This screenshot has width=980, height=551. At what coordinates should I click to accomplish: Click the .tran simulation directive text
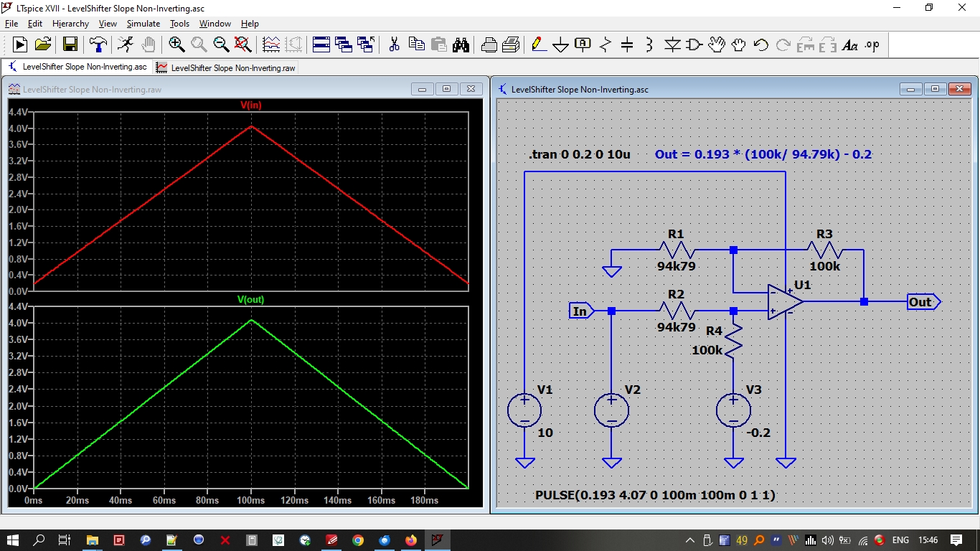coord(579,154)
